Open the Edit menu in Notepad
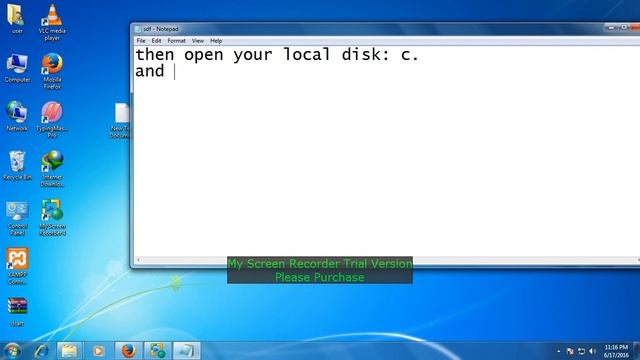 point(156,41)
